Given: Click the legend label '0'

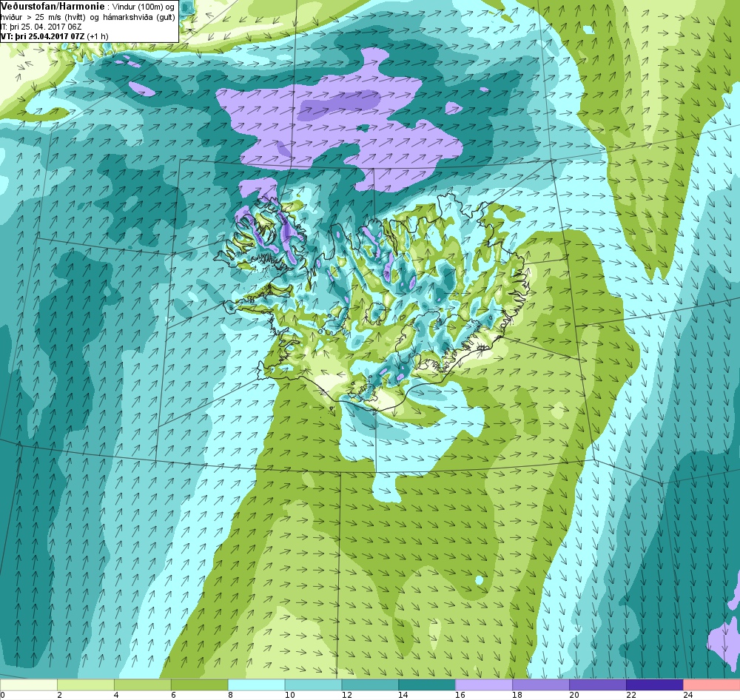Looking at the screenshot, I should pyautogui.click(x=3, y=695).
